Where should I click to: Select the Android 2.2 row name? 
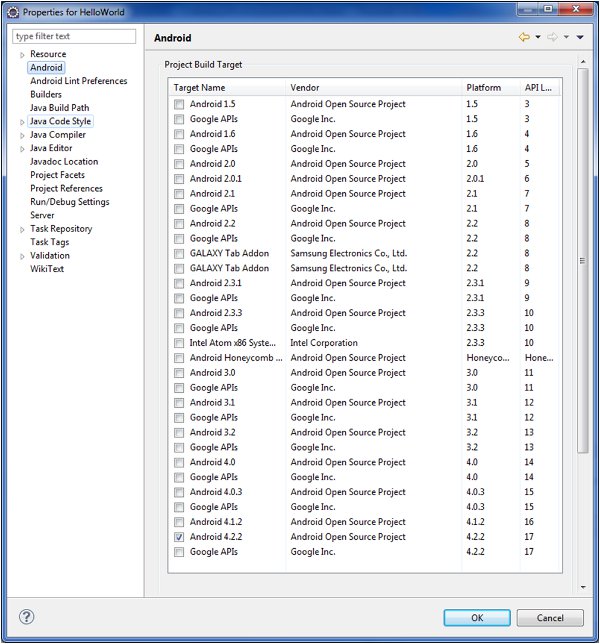pos(212,223)
